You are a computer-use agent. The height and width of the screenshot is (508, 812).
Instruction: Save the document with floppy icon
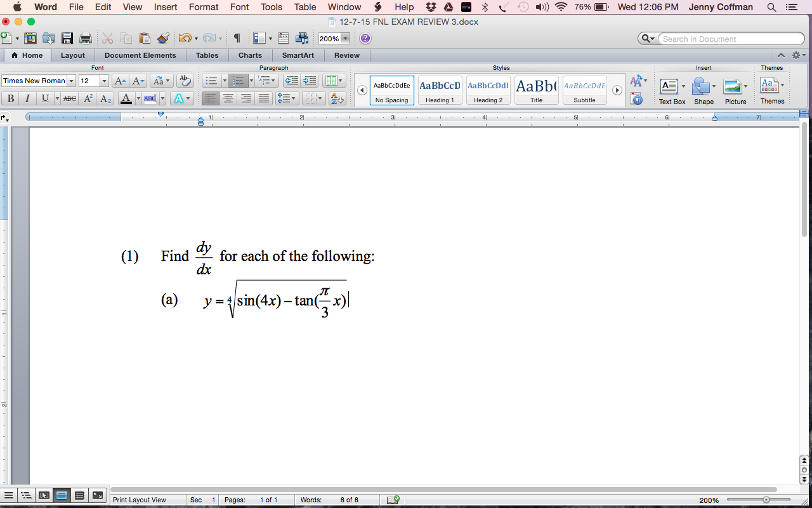coord(67,38)
